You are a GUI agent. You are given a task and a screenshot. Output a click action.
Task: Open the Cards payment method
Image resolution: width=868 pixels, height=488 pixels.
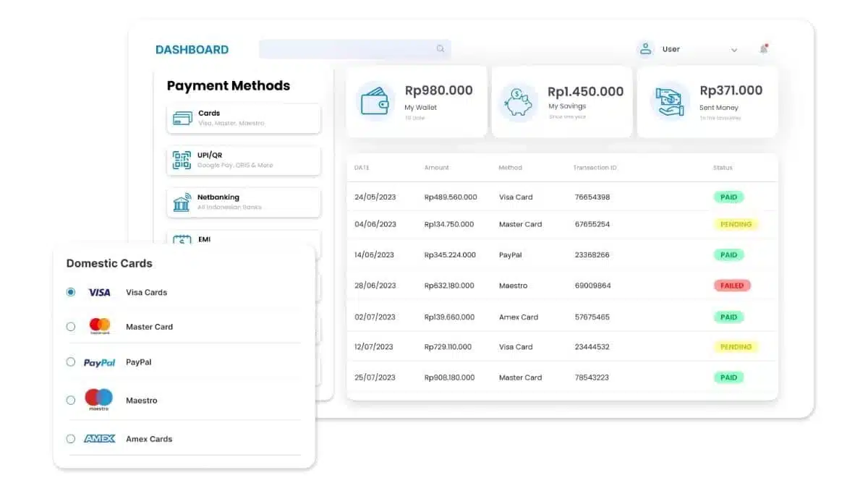(244, 118)
